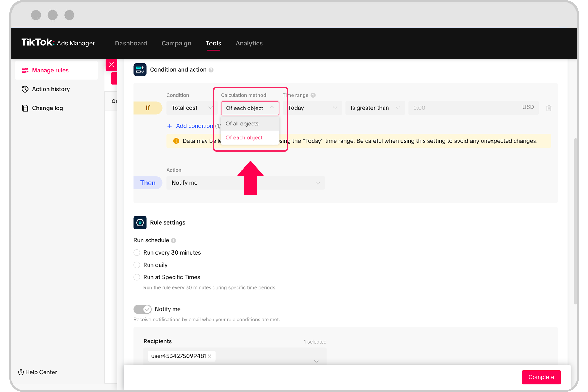This screenshot has width=588, height=392.
Task: Select the Run daily radio button
Action: pyautogui.click(x=137, y=265)
